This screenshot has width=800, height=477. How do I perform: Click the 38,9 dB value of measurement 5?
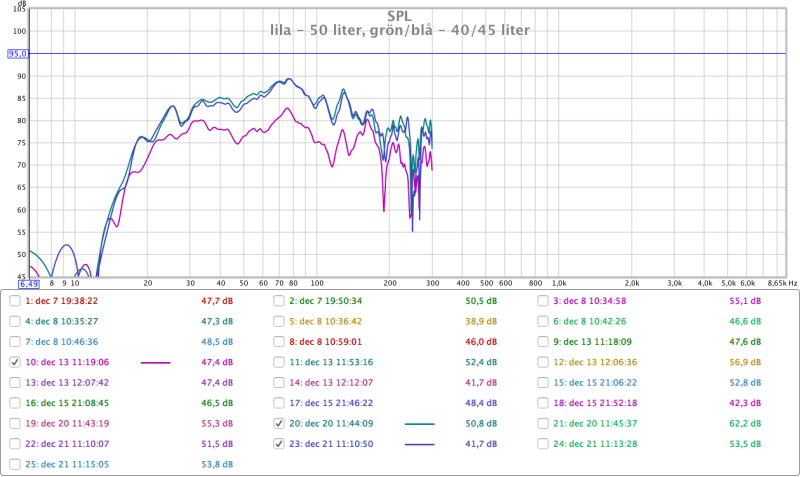(x=481, y=321)
